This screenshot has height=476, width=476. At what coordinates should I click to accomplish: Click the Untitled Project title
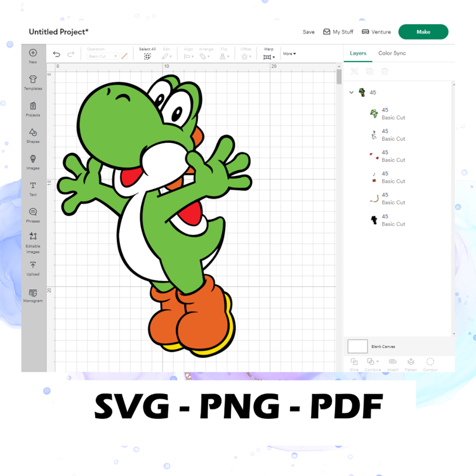tap(58, 32)
